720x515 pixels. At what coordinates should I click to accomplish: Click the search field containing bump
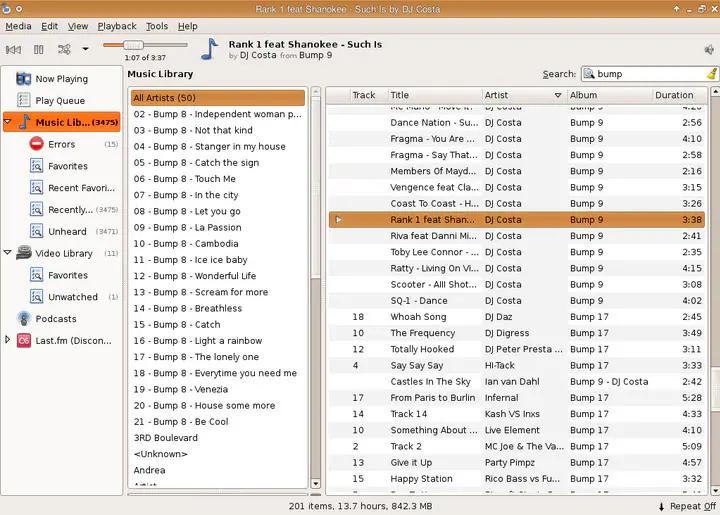click(x=649, y=74)
